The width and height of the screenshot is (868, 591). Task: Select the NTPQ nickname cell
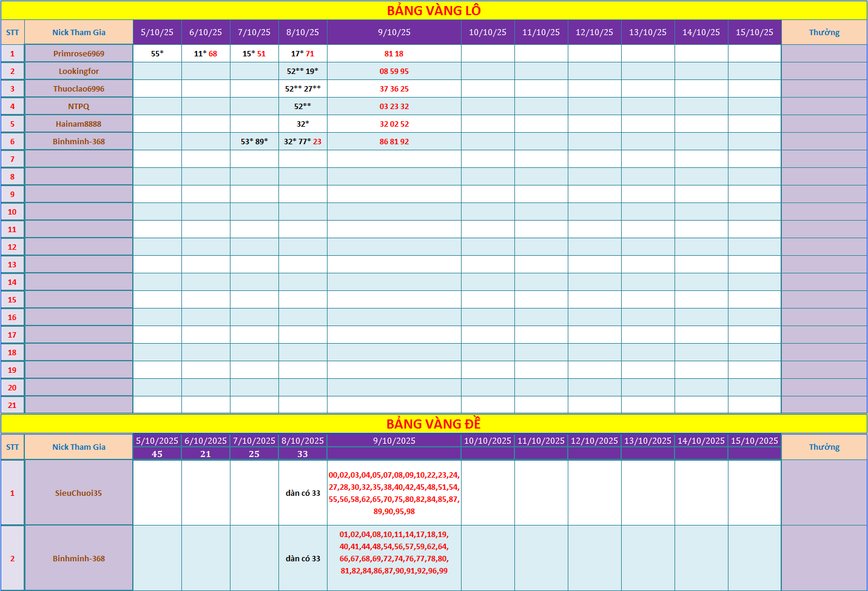[x=79, y=106]
